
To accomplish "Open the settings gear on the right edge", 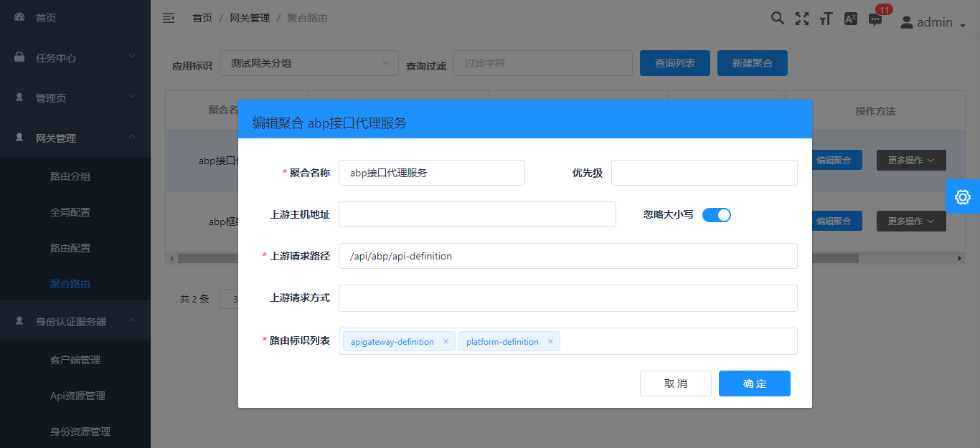I will [963, 196].
